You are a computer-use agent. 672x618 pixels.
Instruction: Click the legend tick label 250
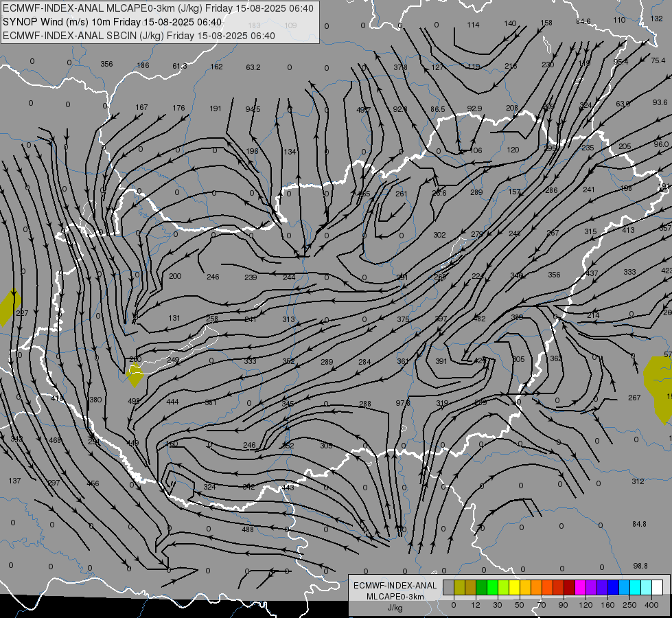coord(629,605)
